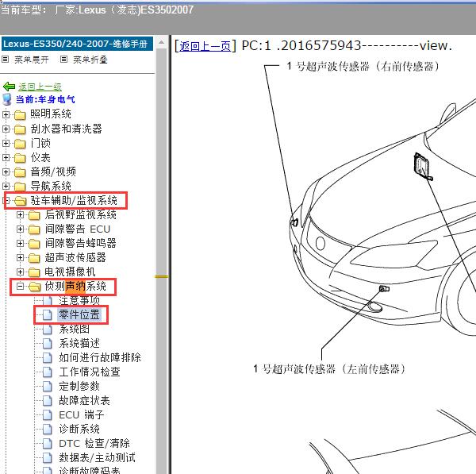Click 菜单折叠 to collapse all menus
Viewport: 476px width, 474px height.
coord(90,60)
